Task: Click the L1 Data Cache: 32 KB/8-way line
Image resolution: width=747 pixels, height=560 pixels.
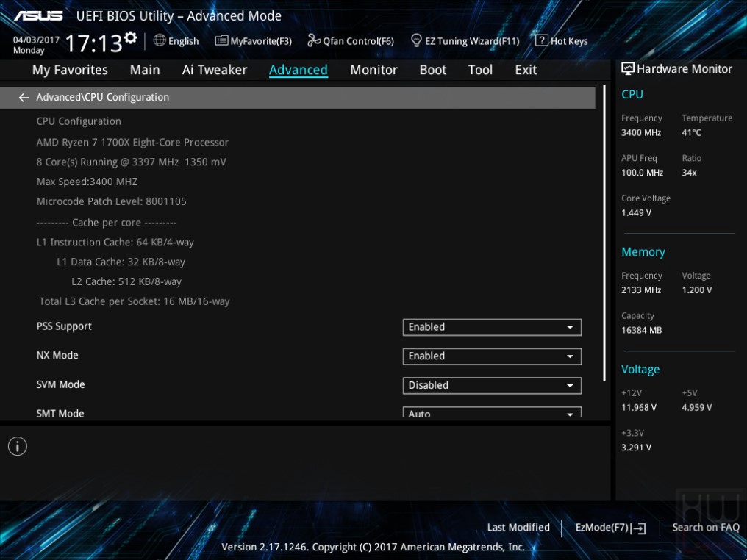Action: point(121,262)
